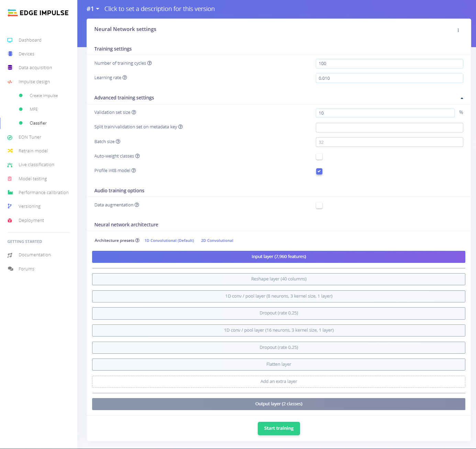Click the EON Tuner compass icon
This screenshot has height=449, width=476.
[10, 137]
